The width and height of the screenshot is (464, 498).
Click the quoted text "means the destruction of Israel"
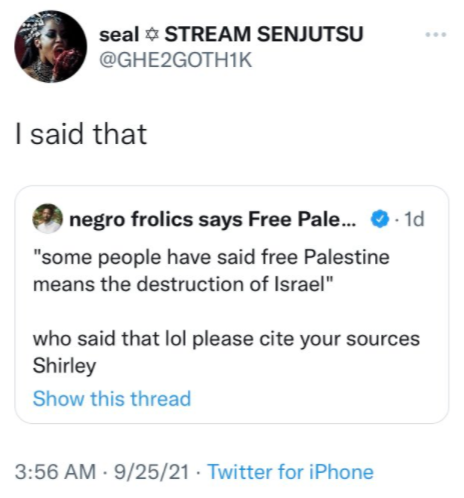pos(183,284)
